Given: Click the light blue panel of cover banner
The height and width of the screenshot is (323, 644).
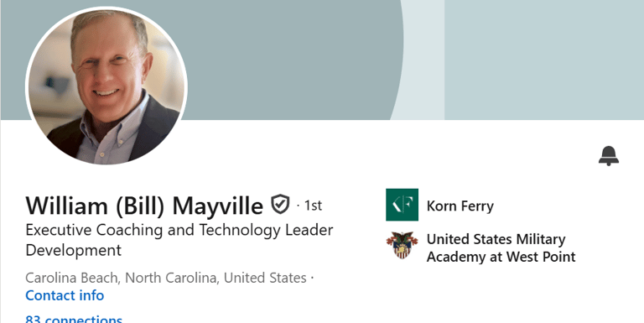Looking at the screenshot, I should [543, 60].
